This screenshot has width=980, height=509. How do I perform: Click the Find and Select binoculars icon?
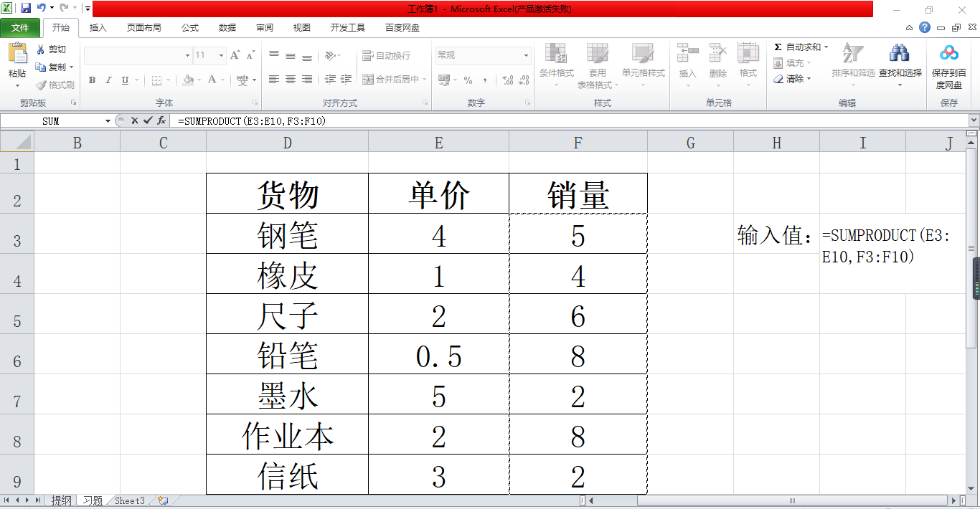[900, 53]
